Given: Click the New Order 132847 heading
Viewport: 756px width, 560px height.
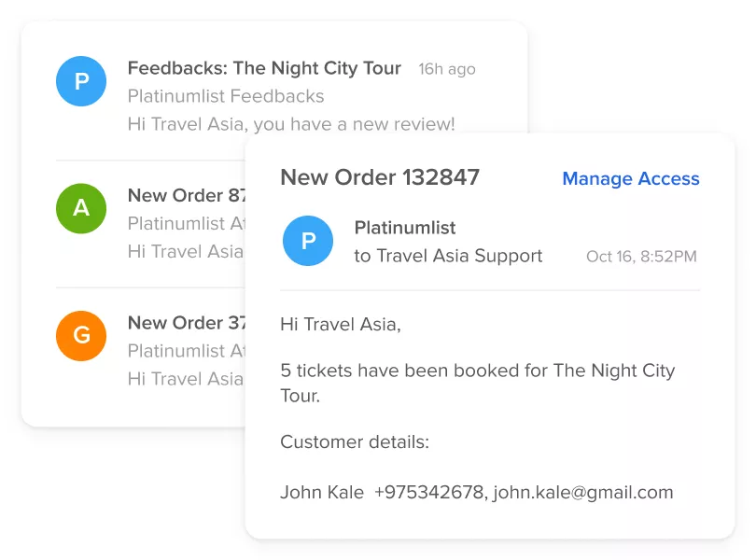Looking at the screenshot, I should pyautogui.click(x=380, y=177).
